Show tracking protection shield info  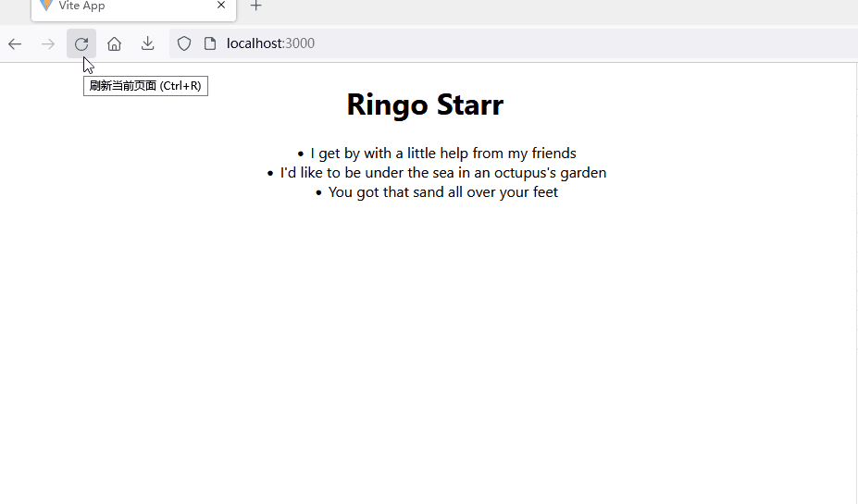pos(184,43)
